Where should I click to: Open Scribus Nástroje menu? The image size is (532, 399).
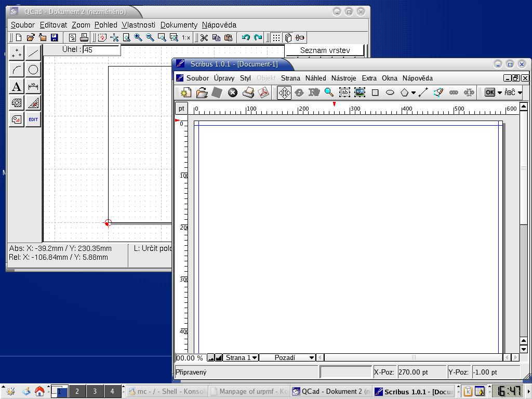344,78
